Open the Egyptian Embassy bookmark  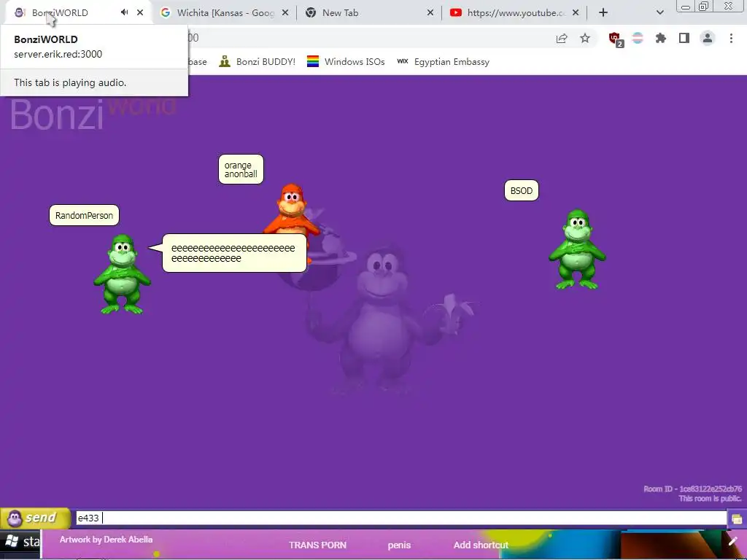(443, 61)
